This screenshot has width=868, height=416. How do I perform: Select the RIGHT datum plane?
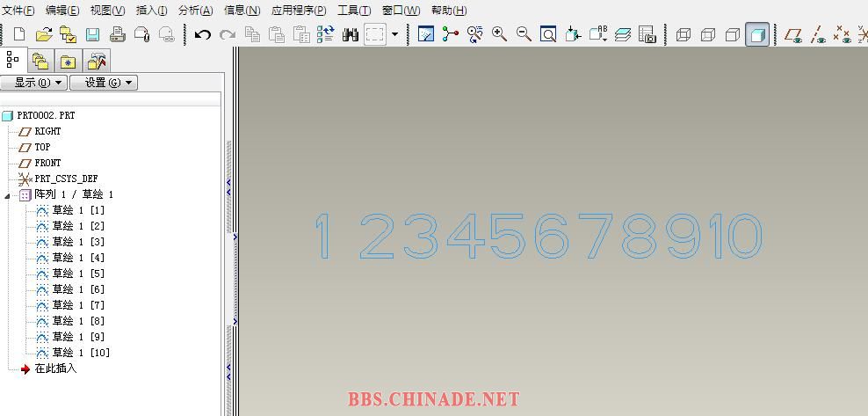point(47,131)
